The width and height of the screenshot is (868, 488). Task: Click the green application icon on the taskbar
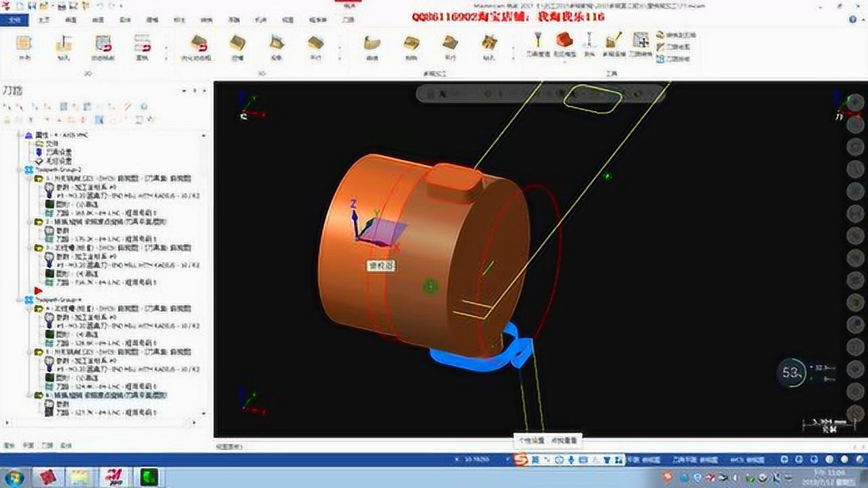[x=150, y=477]
